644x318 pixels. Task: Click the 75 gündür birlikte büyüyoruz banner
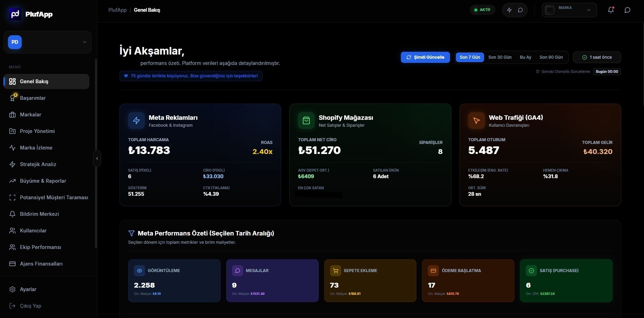(x=191, y=76)
